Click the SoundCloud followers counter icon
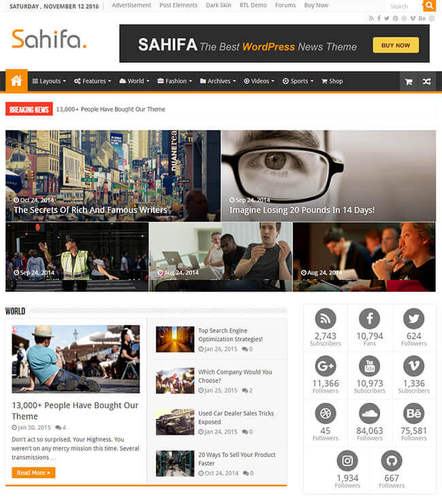 pos(369,413)
